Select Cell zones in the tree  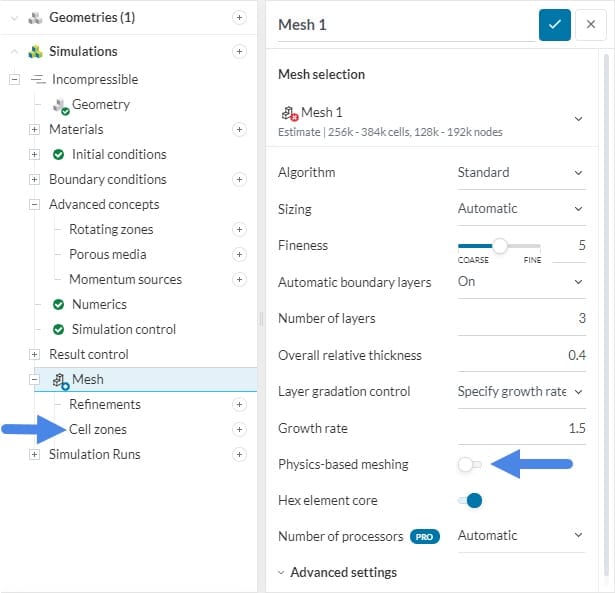pyautogui.click(x=98, y=429)
